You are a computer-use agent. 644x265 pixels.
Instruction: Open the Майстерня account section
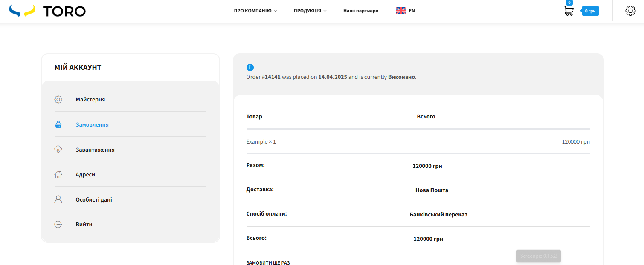pos(90,99)
